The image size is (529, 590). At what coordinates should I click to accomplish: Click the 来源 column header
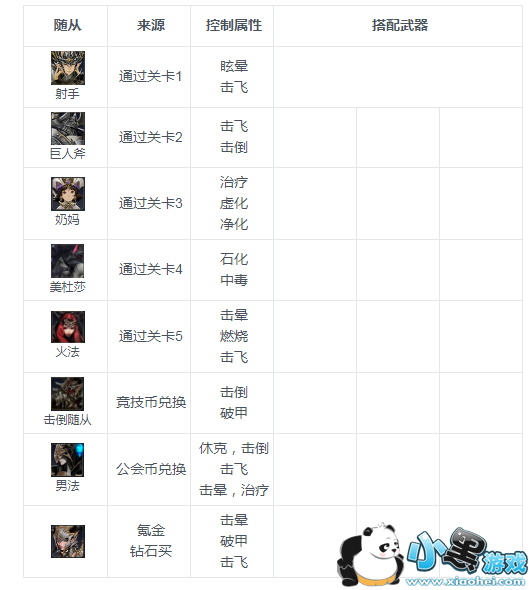tap(151, 25)
